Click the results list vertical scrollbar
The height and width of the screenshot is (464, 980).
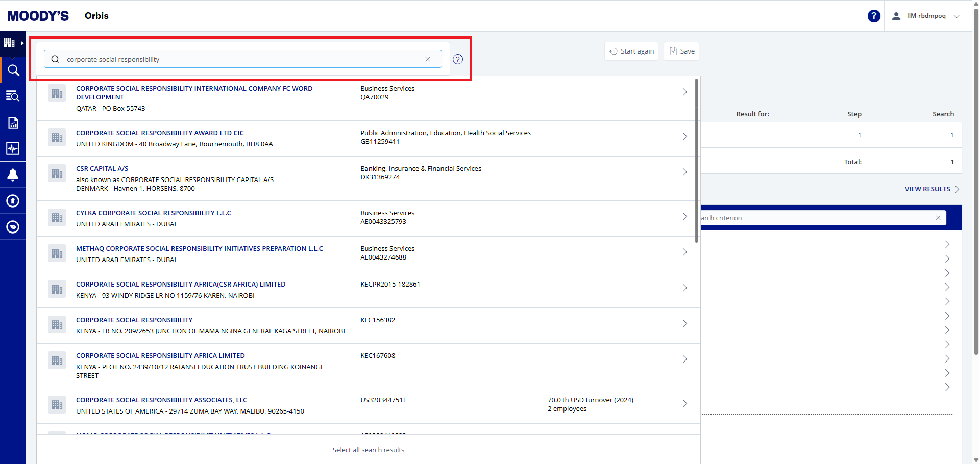click(x=696, y=161)
